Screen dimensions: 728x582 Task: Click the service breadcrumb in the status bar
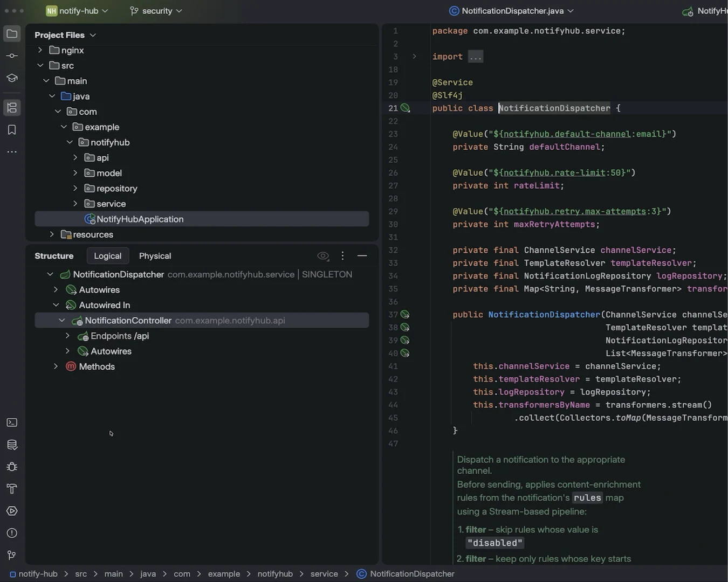point(324,574)
